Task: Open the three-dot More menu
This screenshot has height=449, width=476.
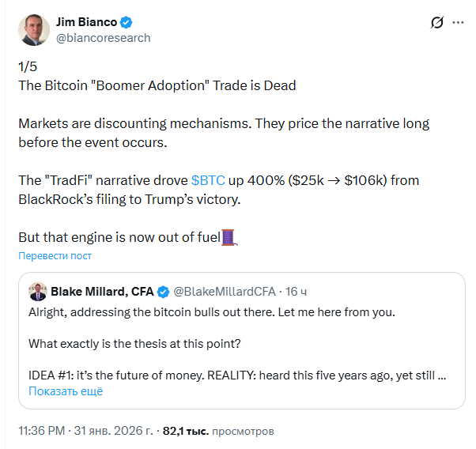Action: coord(459,23)
